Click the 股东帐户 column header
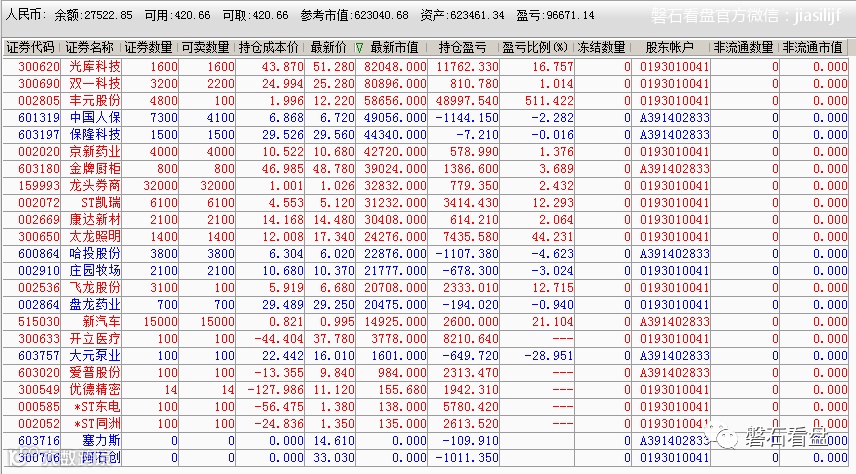 coord(669,48)
